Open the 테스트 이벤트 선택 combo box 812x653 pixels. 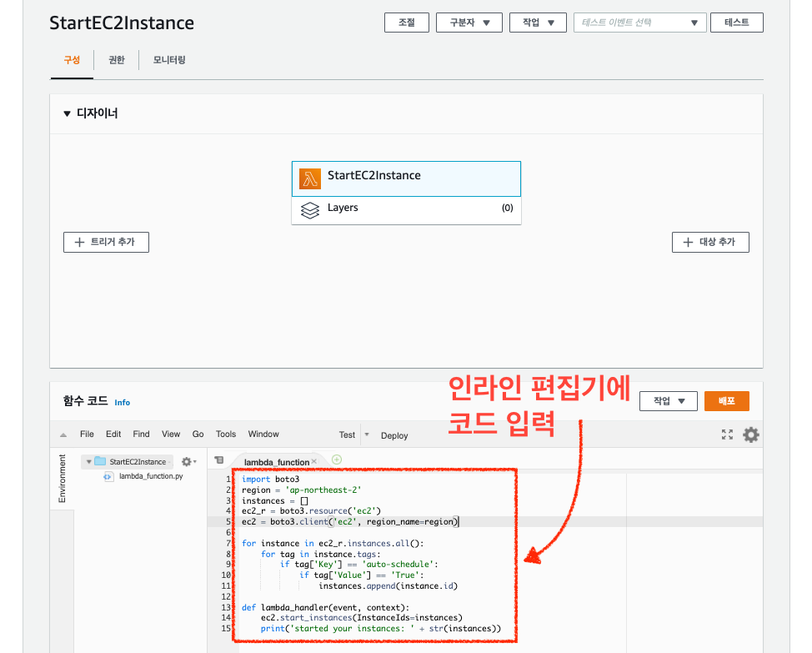(640, 23)
